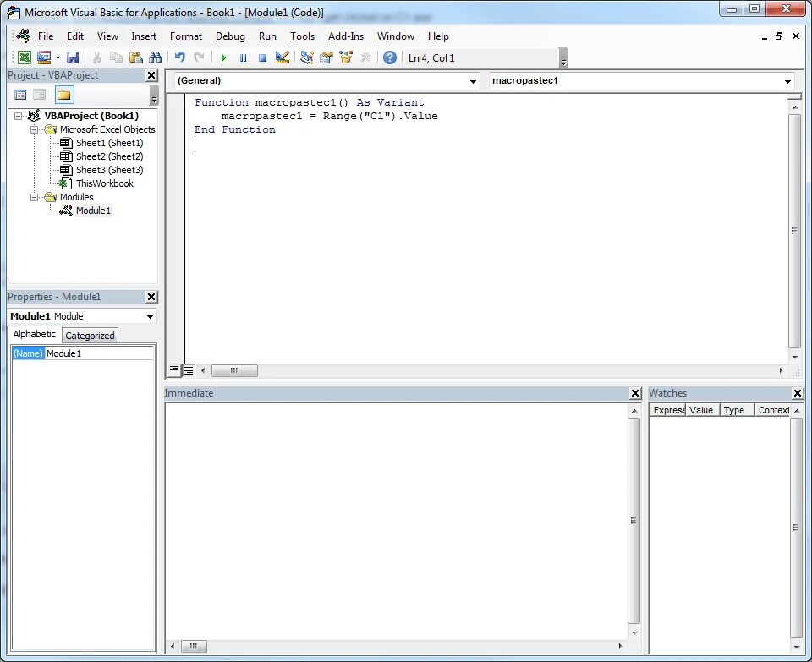Open the Add-Ins menu

click(x=346, y=36)
